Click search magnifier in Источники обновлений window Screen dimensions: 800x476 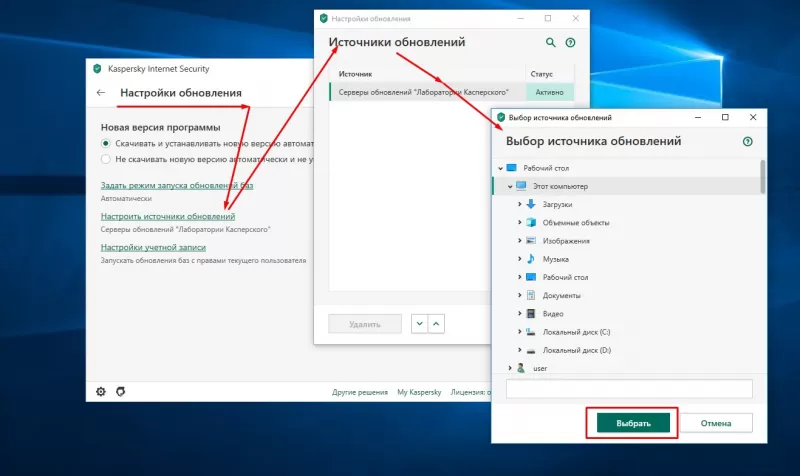point(551,42)
